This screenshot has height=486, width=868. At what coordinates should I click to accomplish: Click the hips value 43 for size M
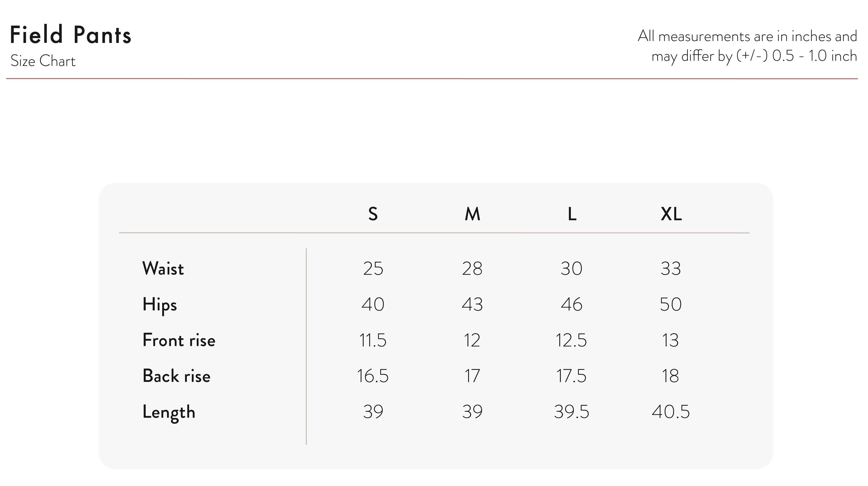pos(472,305)
